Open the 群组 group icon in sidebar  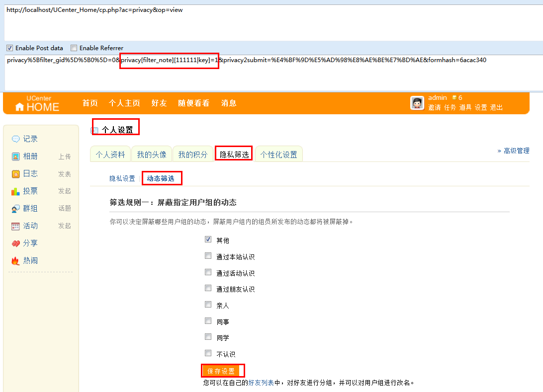tap(15, 209)
